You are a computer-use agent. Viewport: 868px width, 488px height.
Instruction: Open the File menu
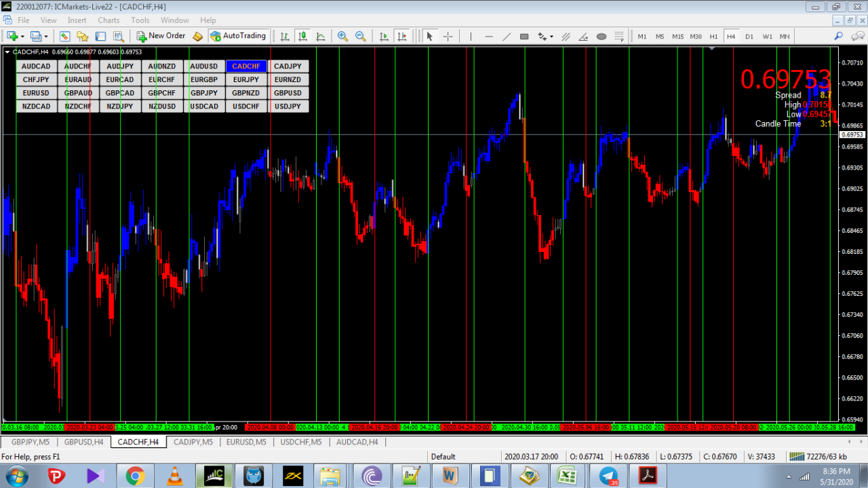[24, 20]
